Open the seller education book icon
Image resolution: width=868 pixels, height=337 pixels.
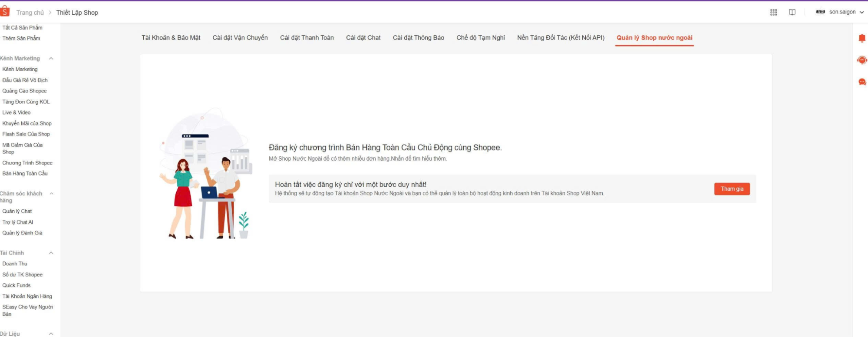[x=792, y=13]
